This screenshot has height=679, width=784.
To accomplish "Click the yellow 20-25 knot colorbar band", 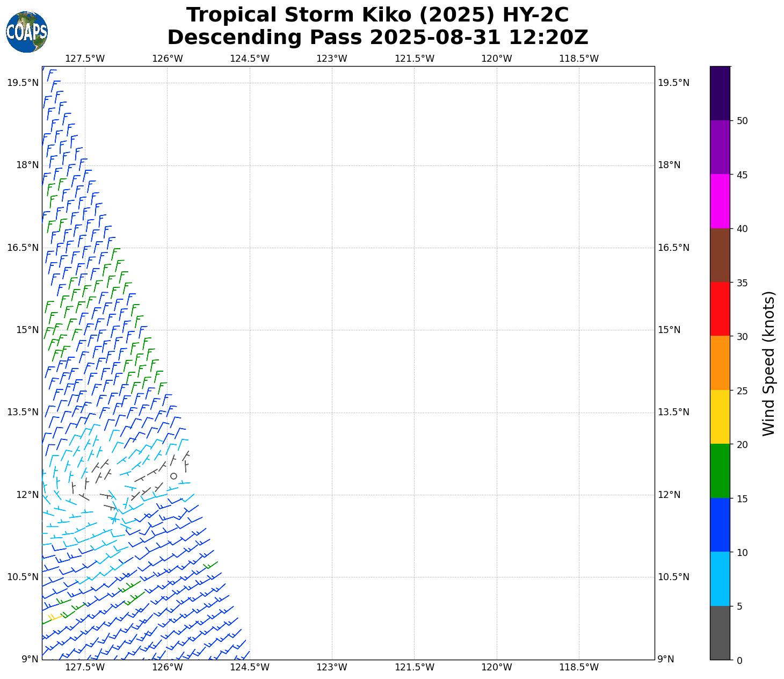I will [720, 417].
